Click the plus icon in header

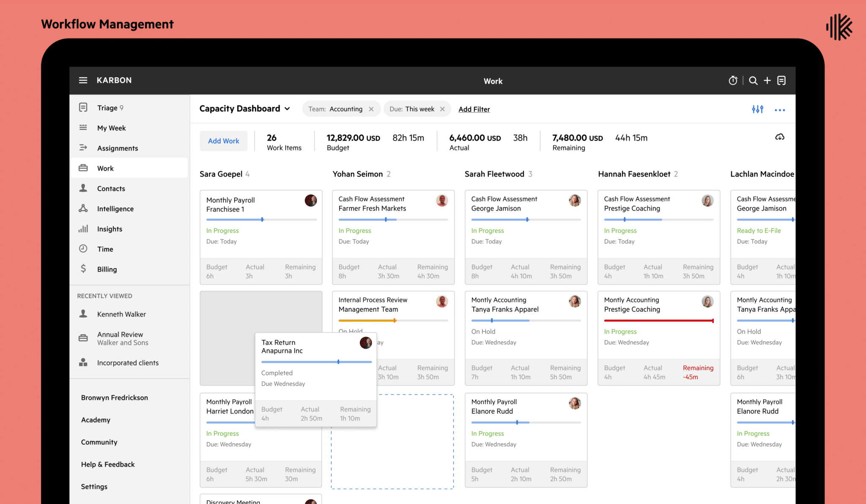click(x=767, y=80)
